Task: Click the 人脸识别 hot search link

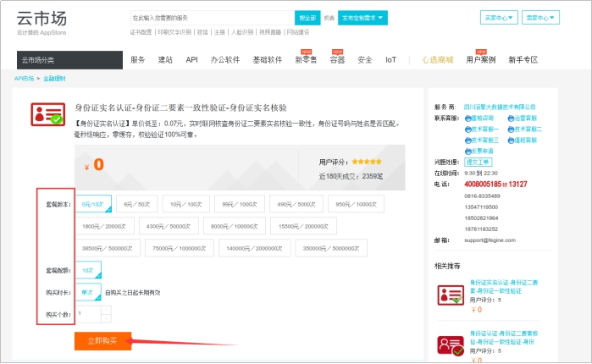Action: [x=241, y=31]
